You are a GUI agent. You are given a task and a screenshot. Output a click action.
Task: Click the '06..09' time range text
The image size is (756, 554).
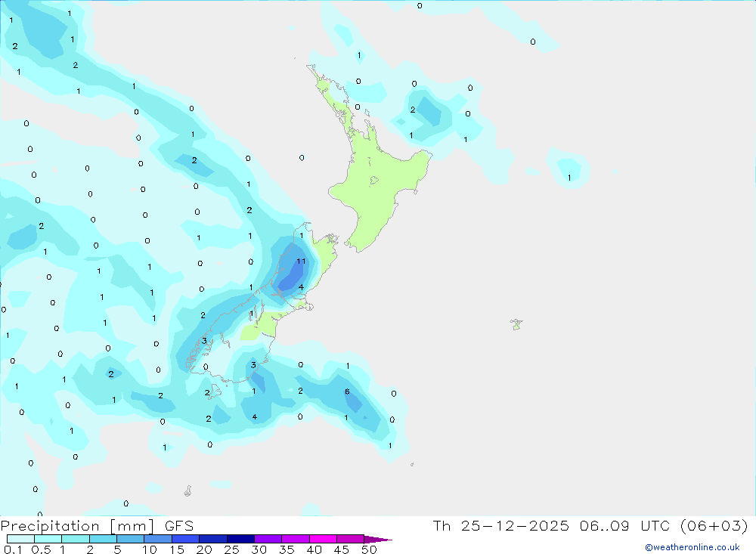point(605,525)
